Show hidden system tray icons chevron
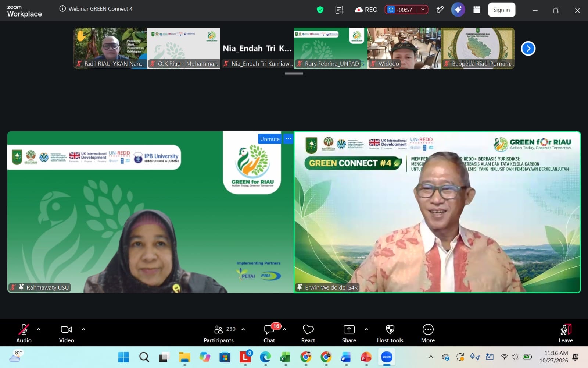This screenshot has height=368, width=588. [x=431, y=357]
